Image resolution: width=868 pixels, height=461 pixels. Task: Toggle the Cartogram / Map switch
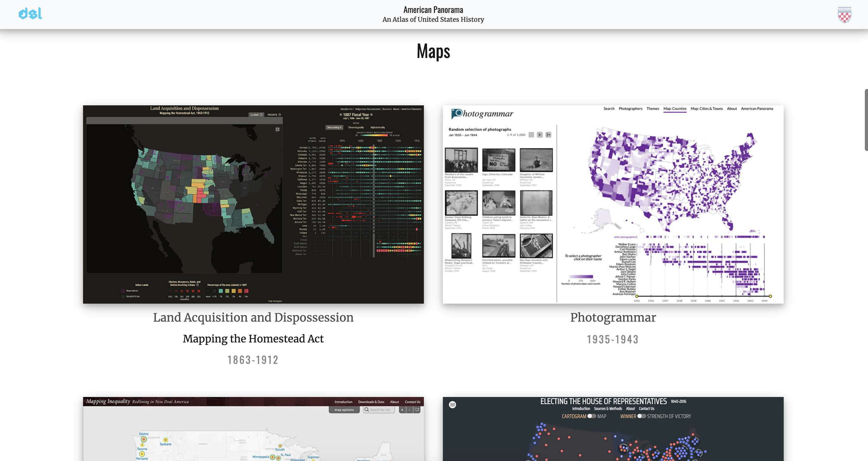(592, 416)
